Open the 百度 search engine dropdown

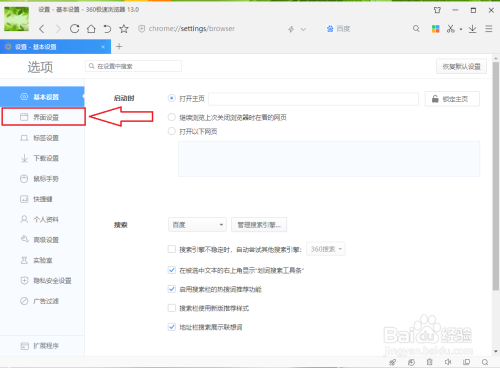(x=197, y=225)
